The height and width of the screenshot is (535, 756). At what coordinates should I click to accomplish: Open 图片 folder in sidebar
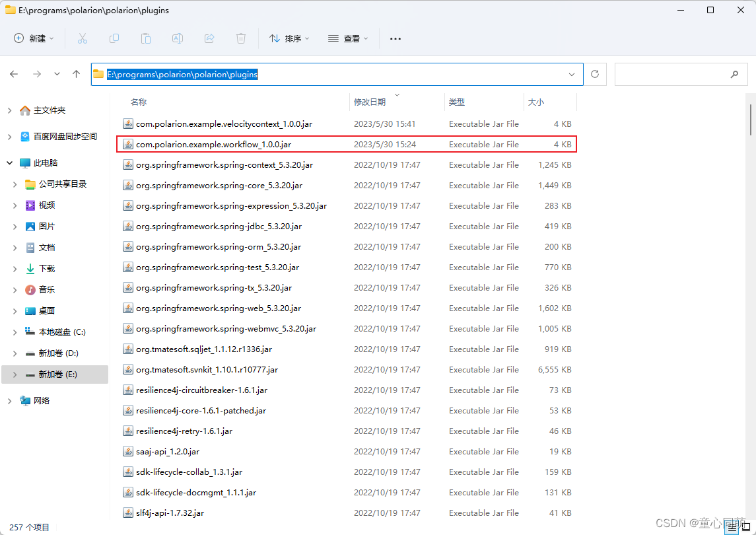47,227
